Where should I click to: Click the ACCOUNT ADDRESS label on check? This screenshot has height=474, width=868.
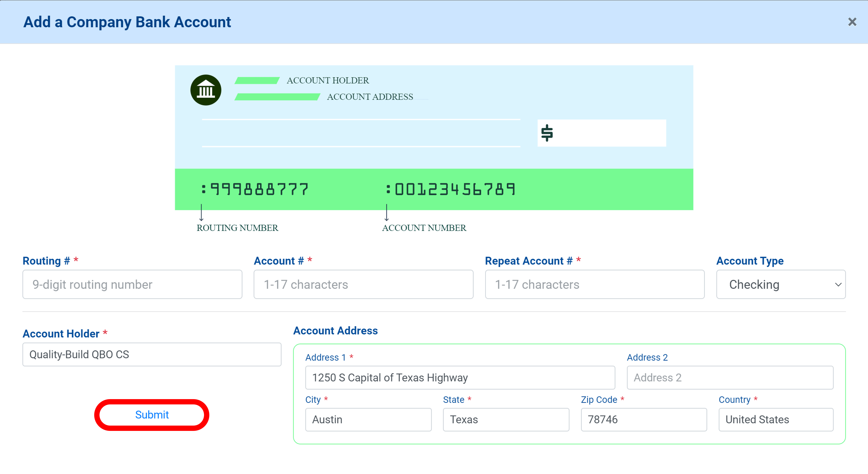tap(370, 97)
